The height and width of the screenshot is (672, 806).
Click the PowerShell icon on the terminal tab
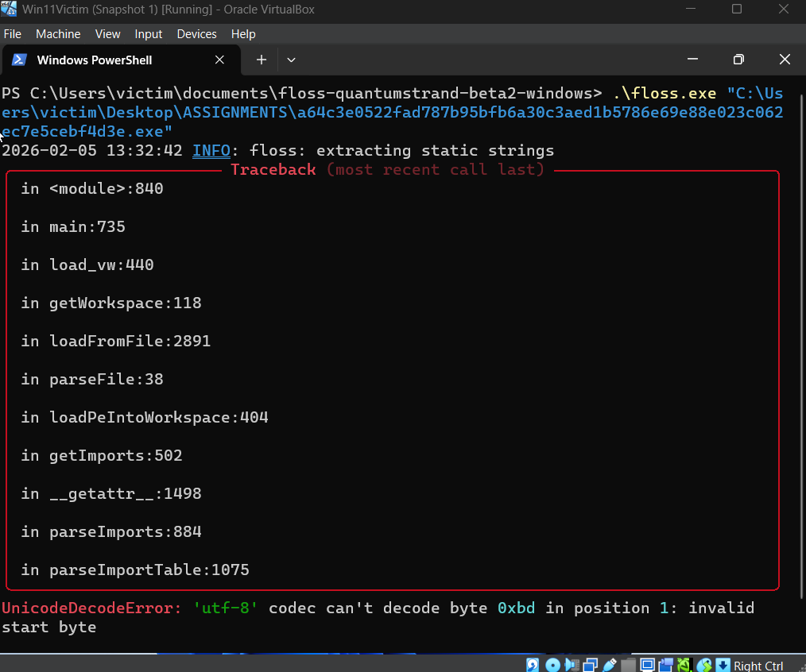(18, 60)
